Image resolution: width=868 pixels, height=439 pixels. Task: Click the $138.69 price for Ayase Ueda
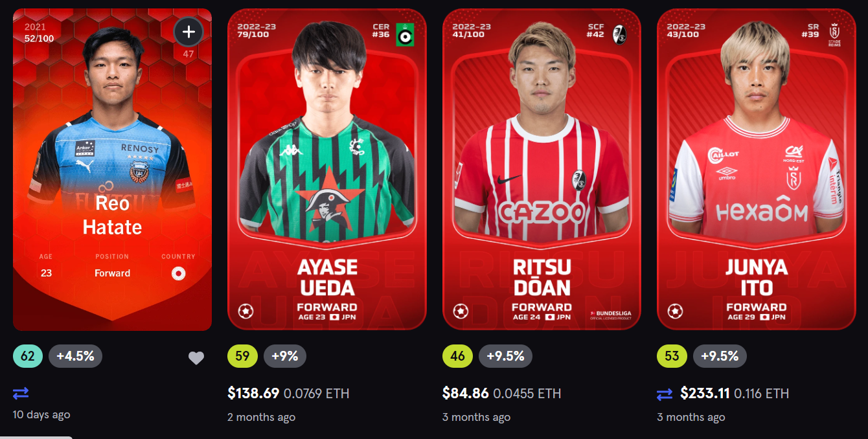[x=253, y=393]
